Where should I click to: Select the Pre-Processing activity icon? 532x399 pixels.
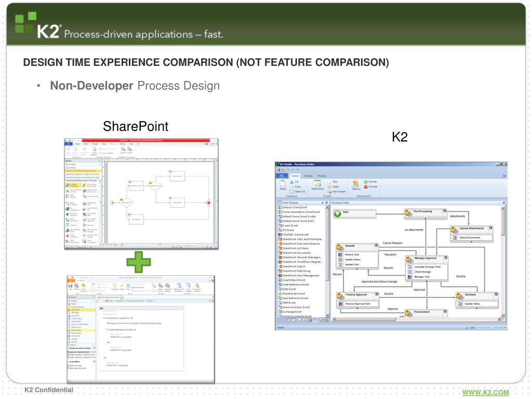point(408,212)
